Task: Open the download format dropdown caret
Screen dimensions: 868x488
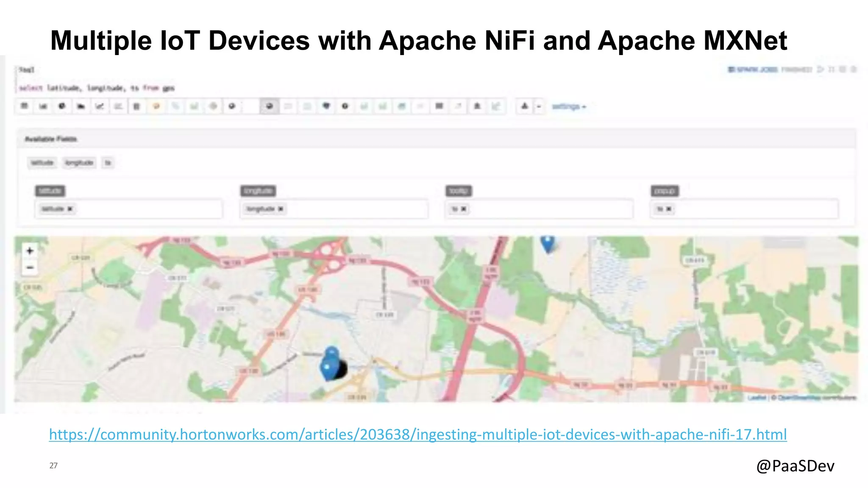Action: 539,106
